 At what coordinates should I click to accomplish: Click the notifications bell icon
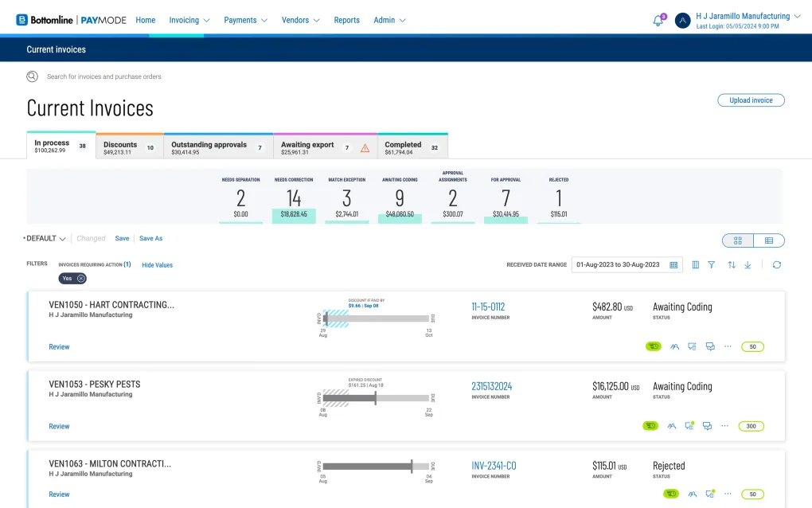pyautogui.click(x=658, y=21)
